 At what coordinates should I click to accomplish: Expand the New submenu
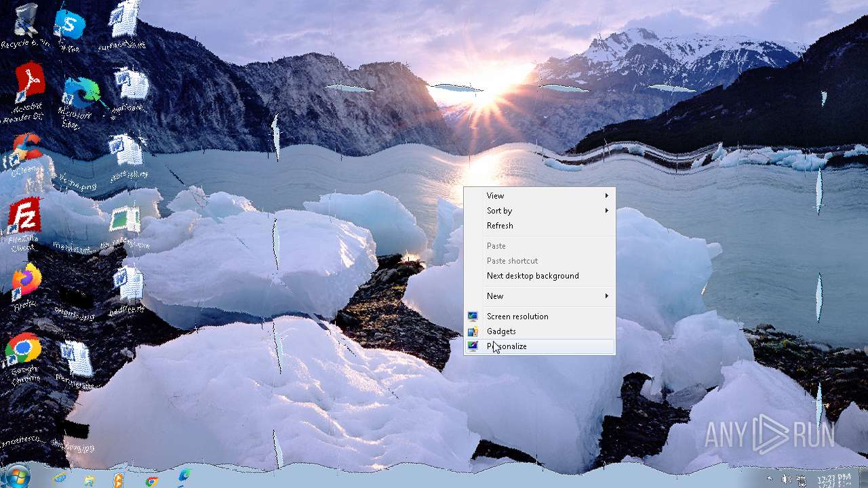(540, 296)
